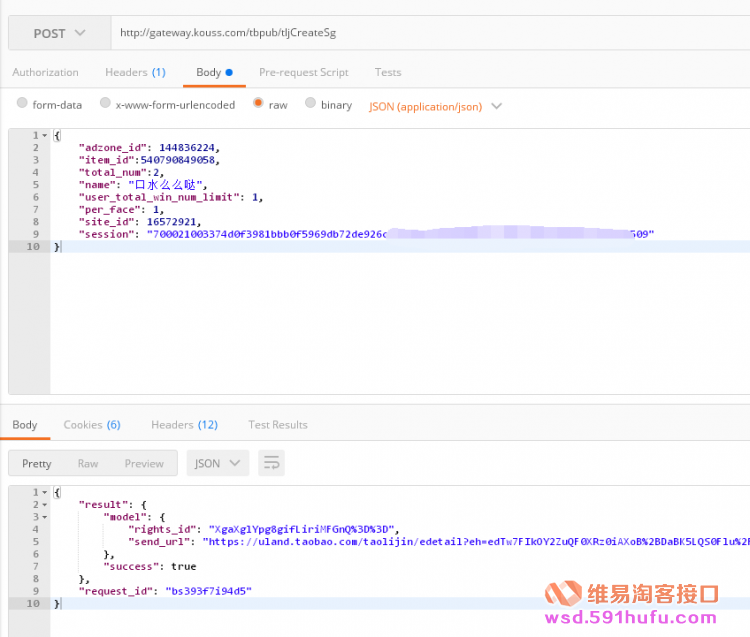Switch response to Preview view
Image resolution: width=750 pixels, height=637 pixels.
click(144, 463)
